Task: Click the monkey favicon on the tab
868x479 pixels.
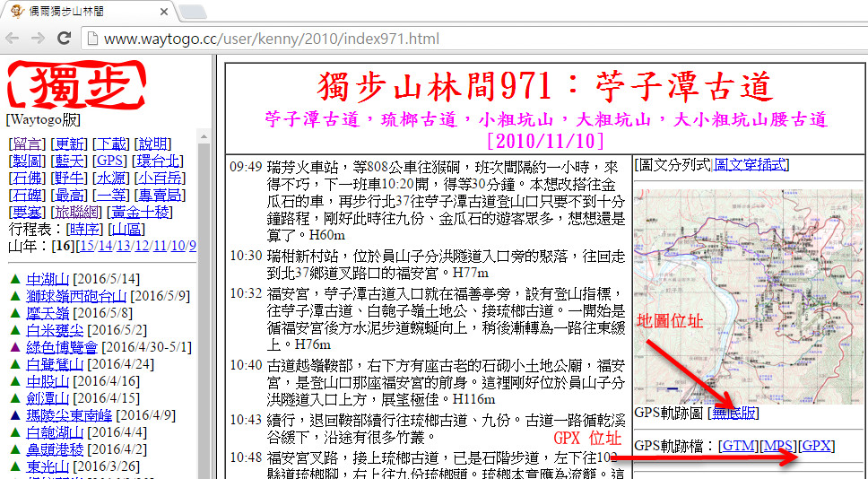Action: coord(16,12)
